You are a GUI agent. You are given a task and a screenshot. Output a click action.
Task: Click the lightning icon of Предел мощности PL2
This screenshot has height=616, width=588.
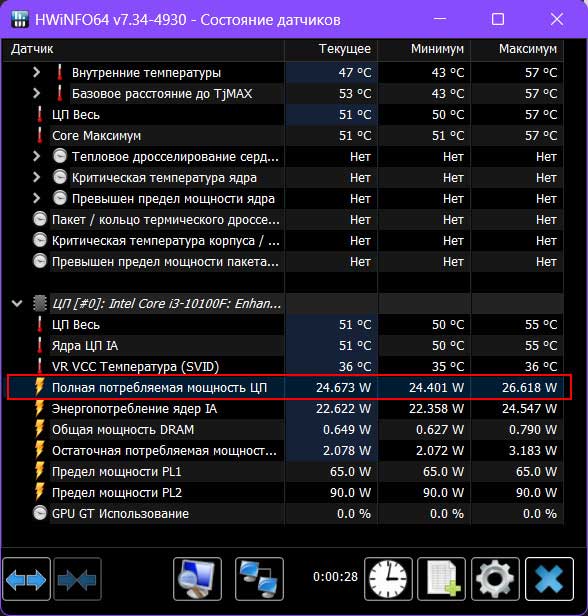coord(39,492)
